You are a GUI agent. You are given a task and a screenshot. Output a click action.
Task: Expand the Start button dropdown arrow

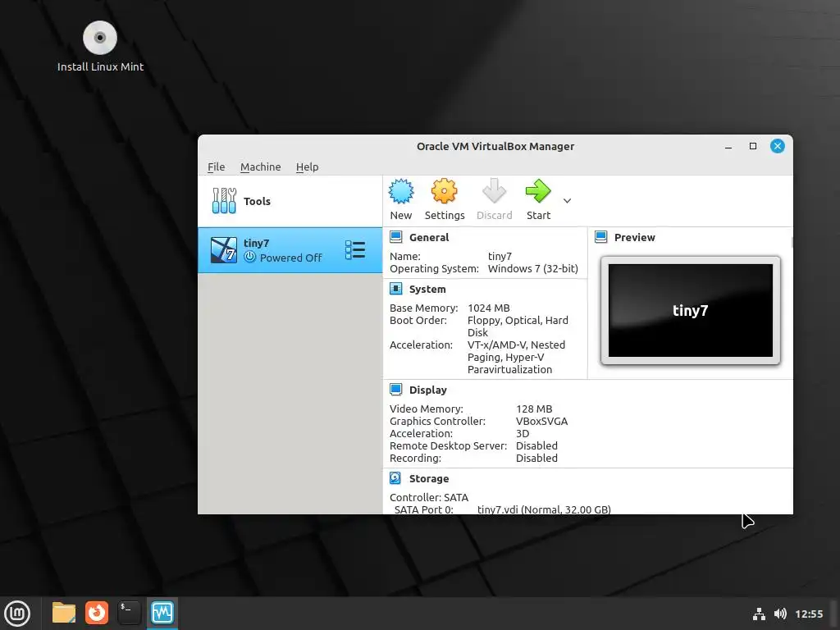pos(567,201)
